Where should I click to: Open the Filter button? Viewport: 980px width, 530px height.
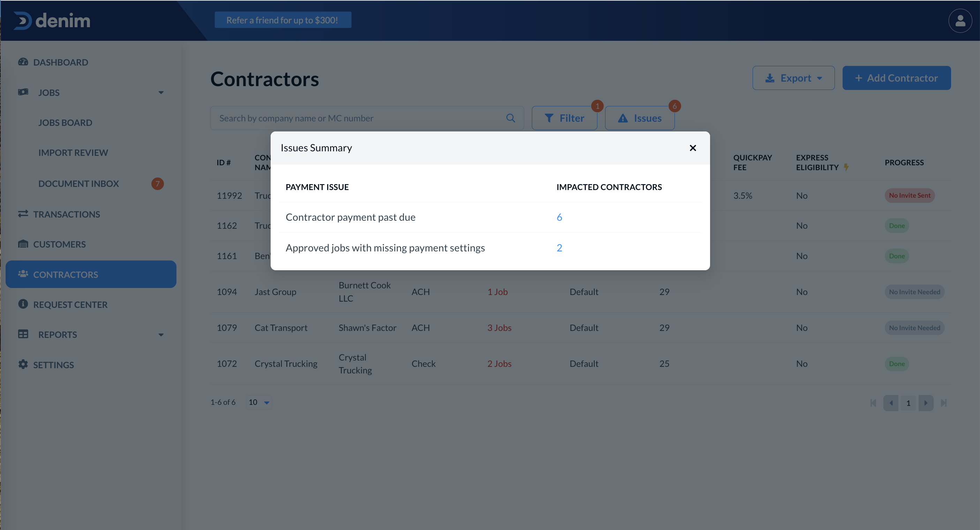tap(564, 118)
